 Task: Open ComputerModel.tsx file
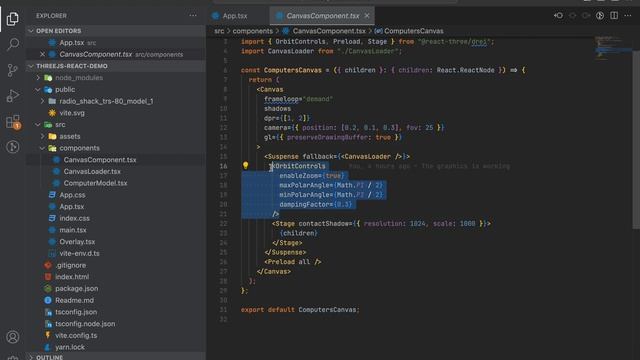[x=95, y=183]
